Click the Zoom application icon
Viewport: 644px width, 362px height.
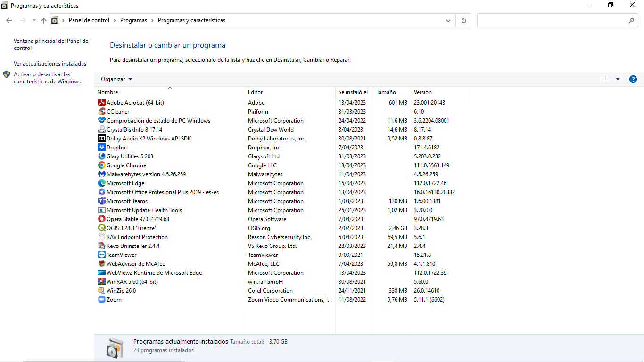[x=101, y=300]
